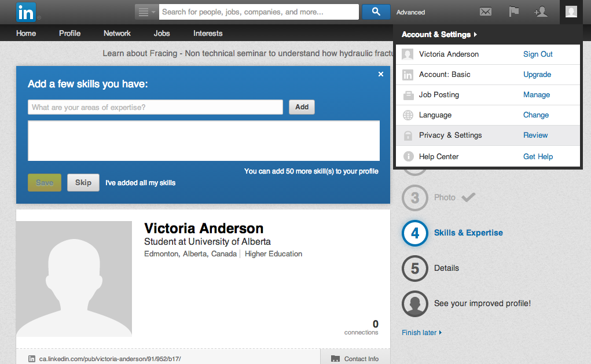591x364 pixels.
Task: Click the Photo step label
Action: coord(445,197)
